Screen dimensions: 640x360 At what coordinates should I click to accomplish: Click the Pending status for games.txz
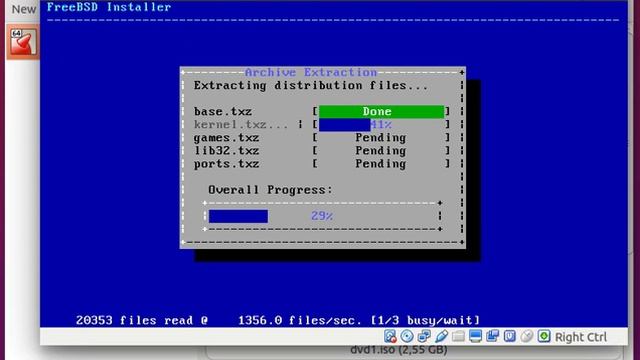(x=380, y=138)
